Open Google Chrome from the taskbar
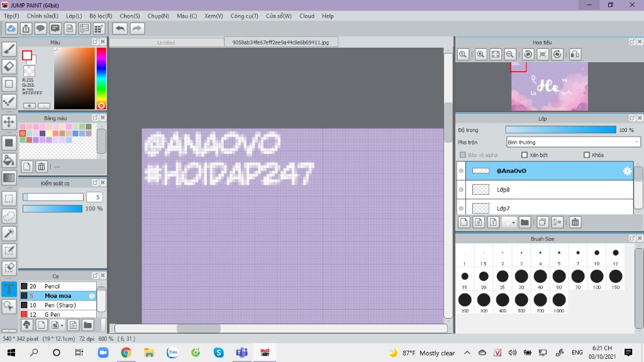Image resolution: width=644 pixels, height=362 pixels. [126, 353]
